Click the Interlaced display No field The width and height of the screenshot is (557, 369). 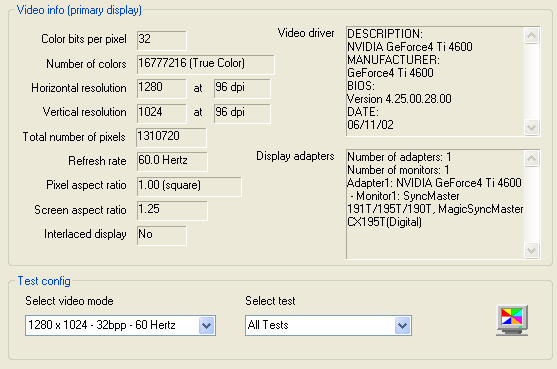click(162, 235)
